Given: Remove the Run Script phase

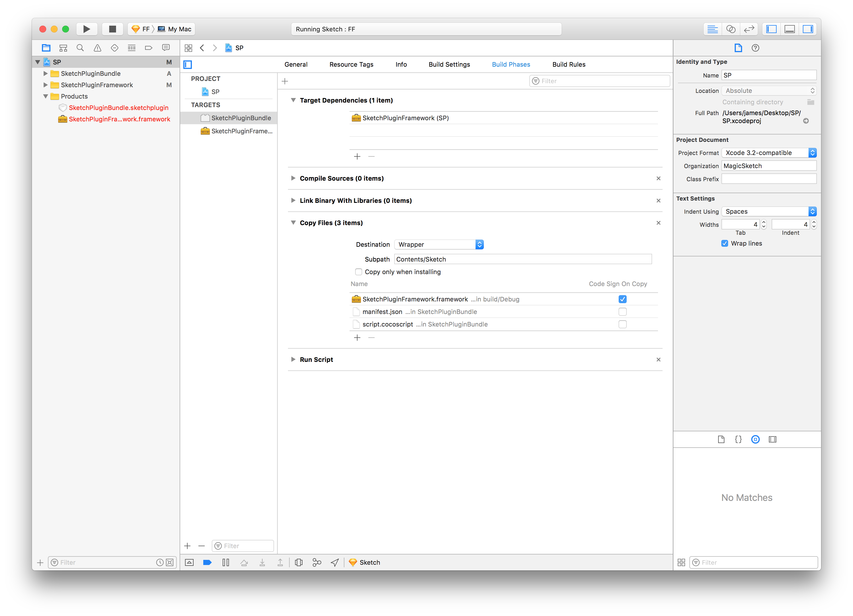Looking at the screenshot, I should 658,360.
